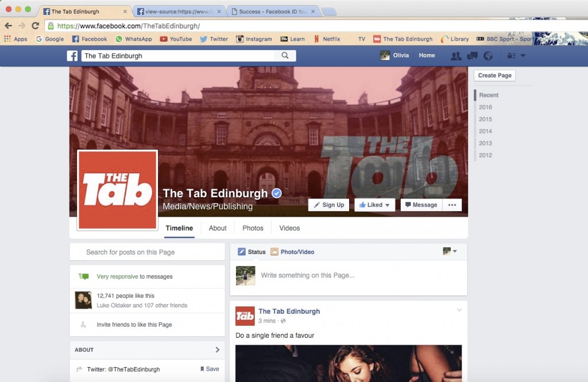The width and height of the screenshot is (588, 382).
Task: Click The Tab avatar on the post
Action: click(245, 315)
